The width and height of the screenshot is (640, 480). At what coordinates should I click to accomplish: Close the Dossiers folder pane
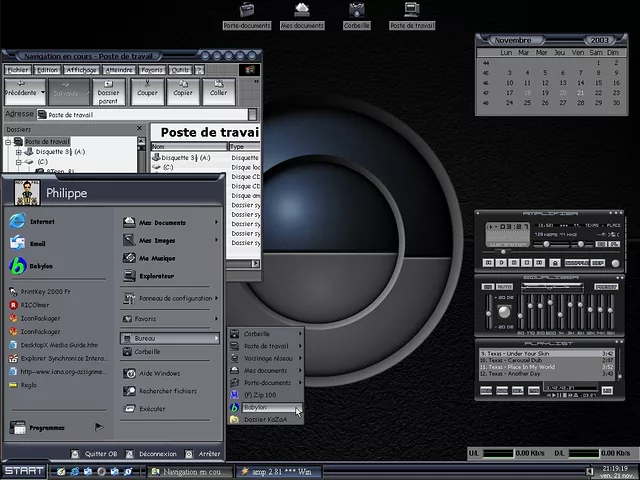[x=139, y=130]
